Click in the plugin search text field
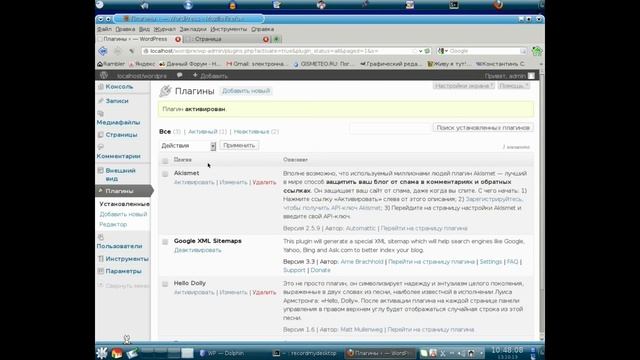 391,128
